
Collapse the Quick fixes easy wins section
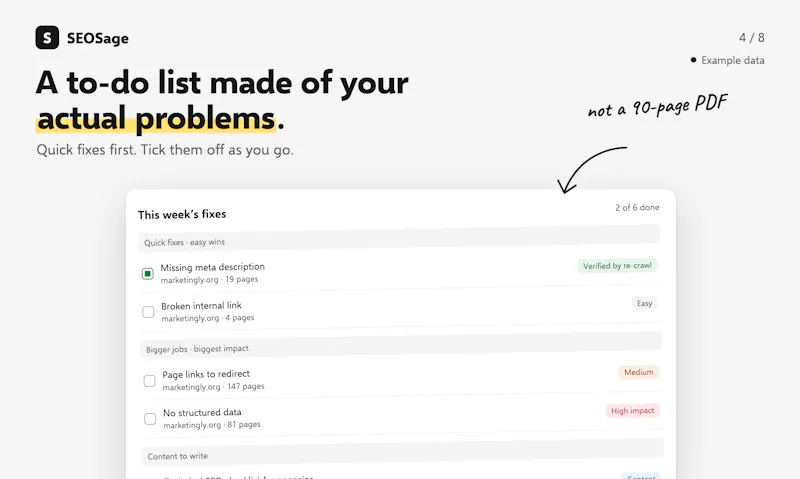pos(399,239)
